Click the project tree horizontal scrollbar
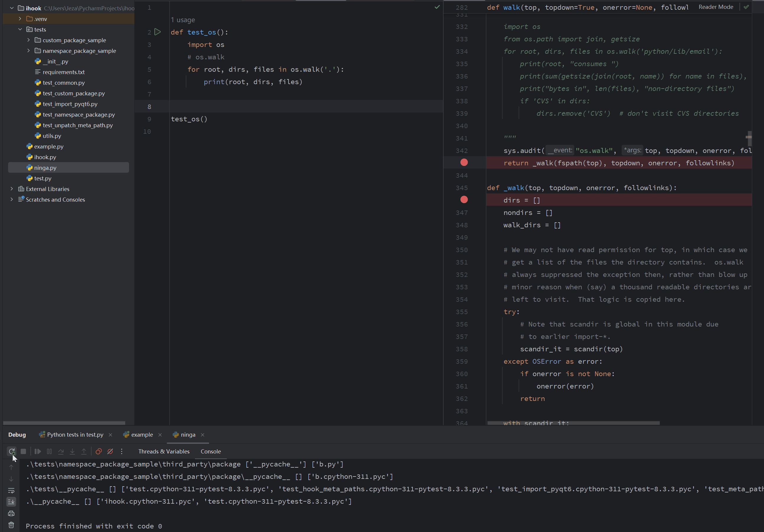764x532 pixels. (x=64, y=423)
